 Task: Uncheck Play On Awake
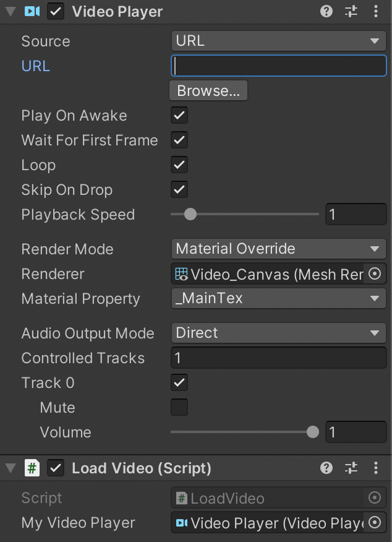[x=179, y=115]
